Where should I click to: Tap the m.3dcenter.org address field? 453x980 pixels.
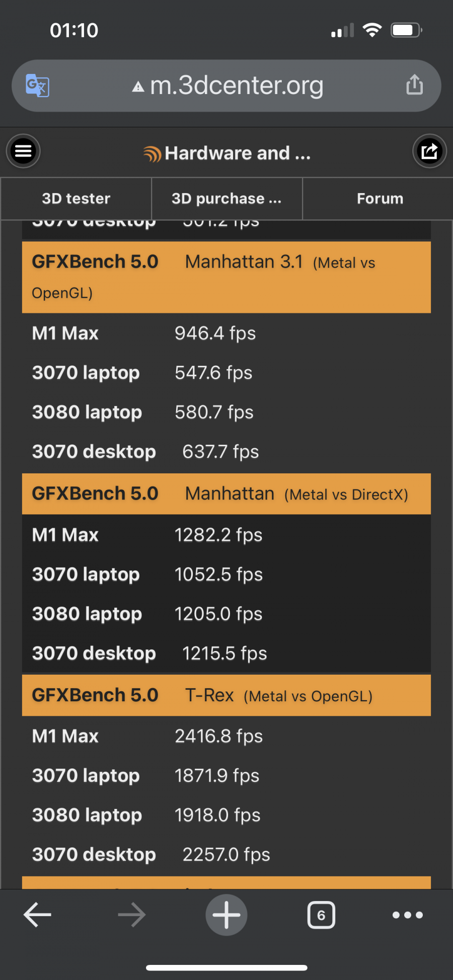pyautogui.click(x=237, y=86)
